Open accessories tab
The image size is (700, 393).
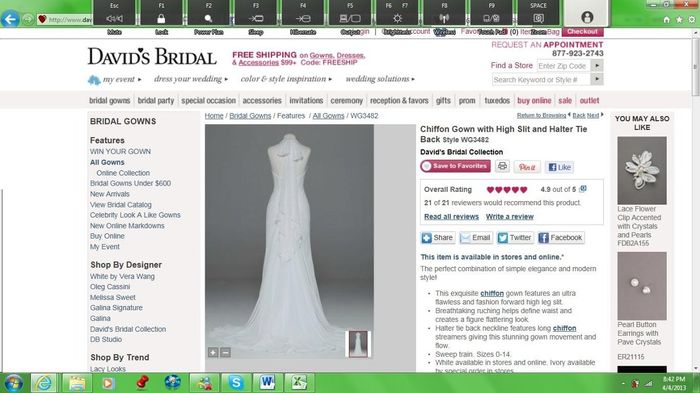click(262, 100)
